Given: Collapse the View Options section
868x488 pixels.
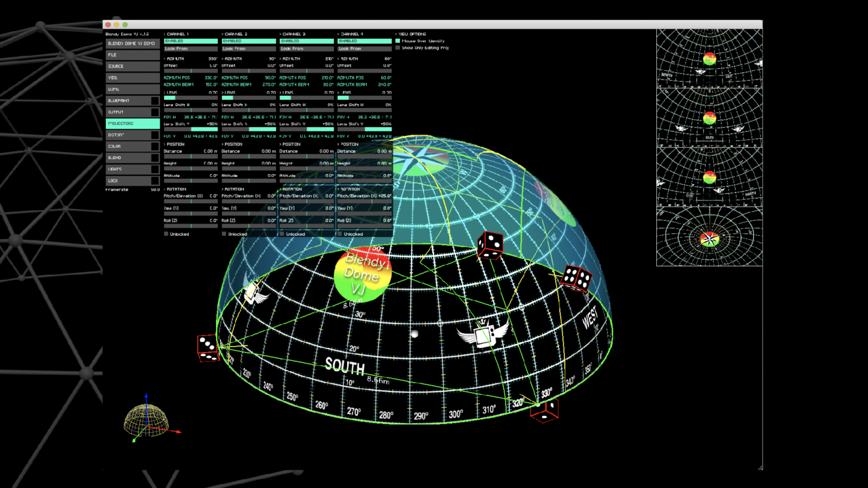Looking at the screenshot, I should click(411, 34).
